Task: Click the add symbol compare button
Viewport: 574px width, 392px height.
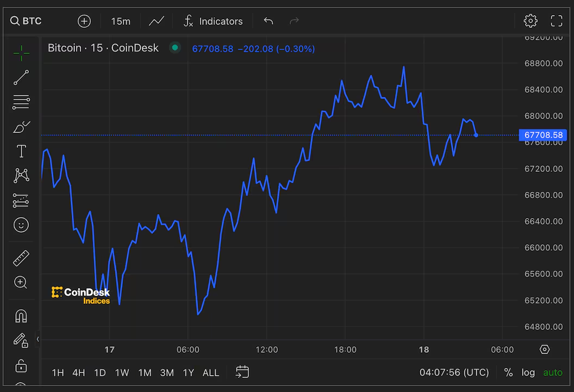Action: pyautogui.click(x=84, y=21)
